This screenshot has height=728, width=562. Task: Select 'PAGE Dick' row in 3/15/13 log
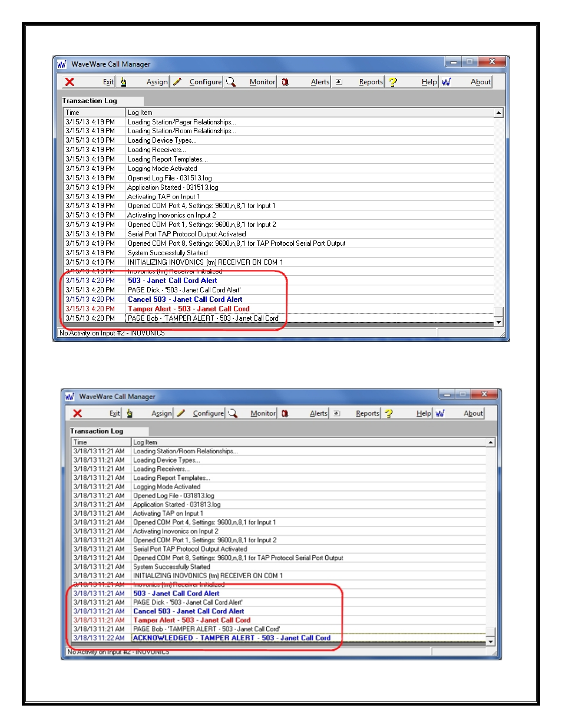coord(279,290)
